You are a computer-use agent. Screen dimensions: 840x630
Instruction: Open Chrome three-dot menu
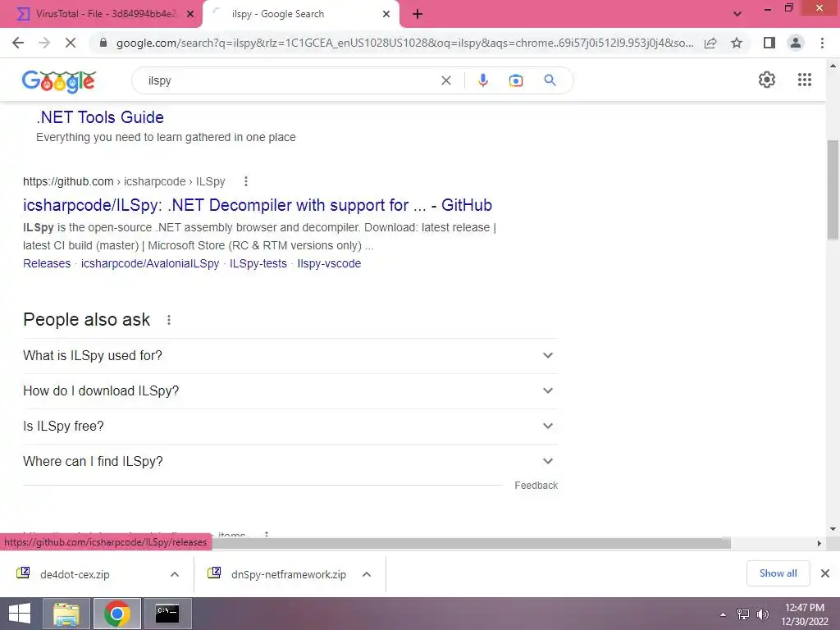[822, 43]
